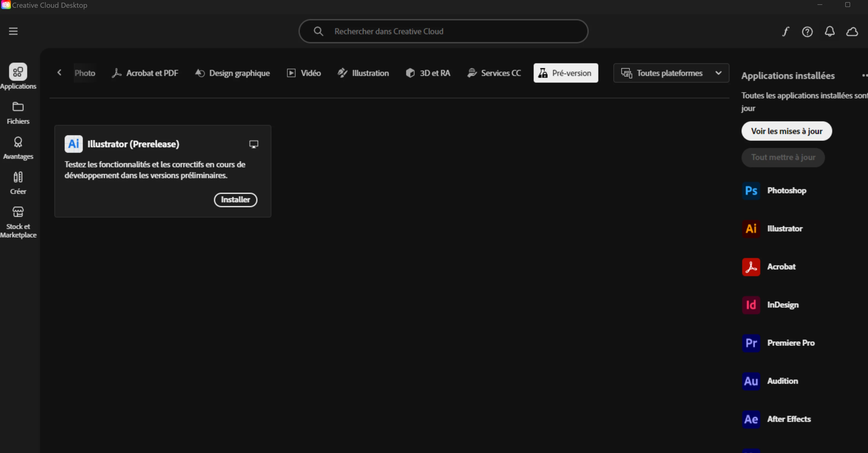Open Stock et Marketplace sidebar item
Image resolution: width=868 pixels, height=453 pixels.
pos(18,222)
